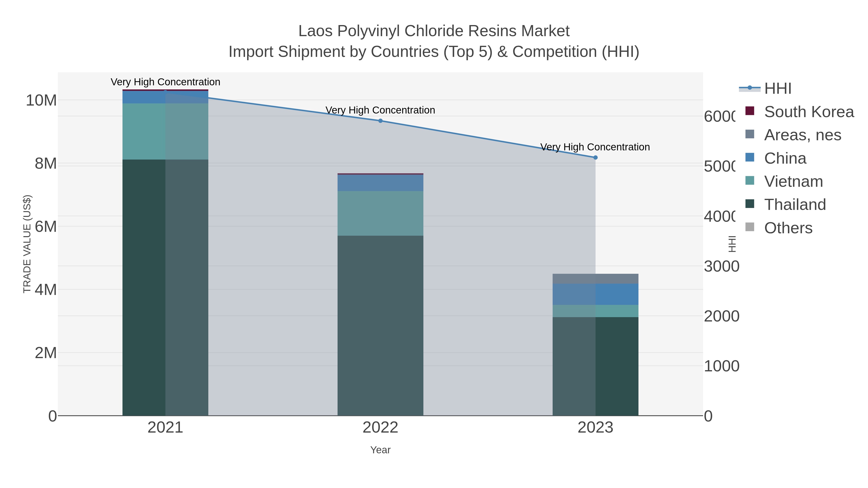
Task: Click the 3000 HHI axis tick label
Action: (722, 266)
